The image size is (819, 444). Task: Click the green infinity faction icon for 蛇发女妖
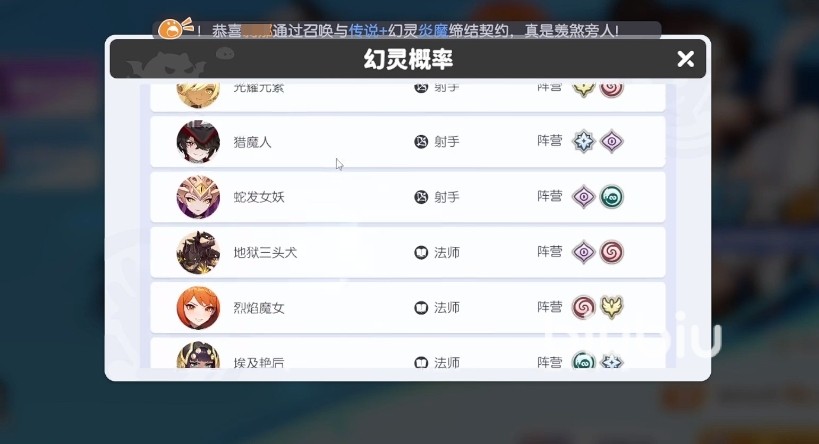(611, 197)
